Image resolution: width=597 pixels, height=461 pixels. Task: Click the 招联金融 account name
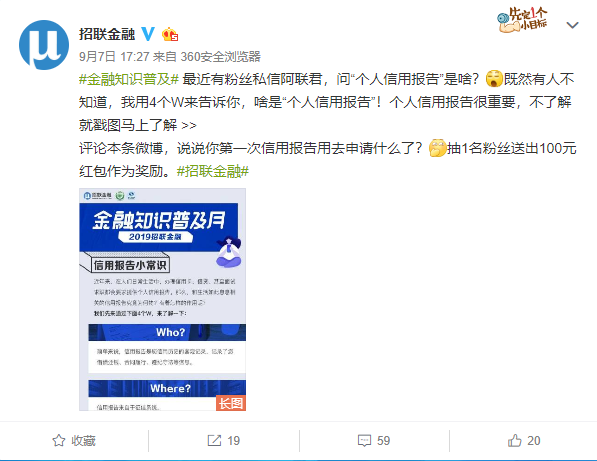point(107,34)
